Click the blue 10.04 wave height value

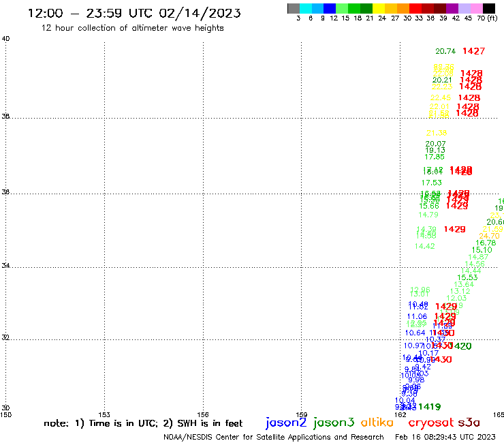(x=405, y=400)
